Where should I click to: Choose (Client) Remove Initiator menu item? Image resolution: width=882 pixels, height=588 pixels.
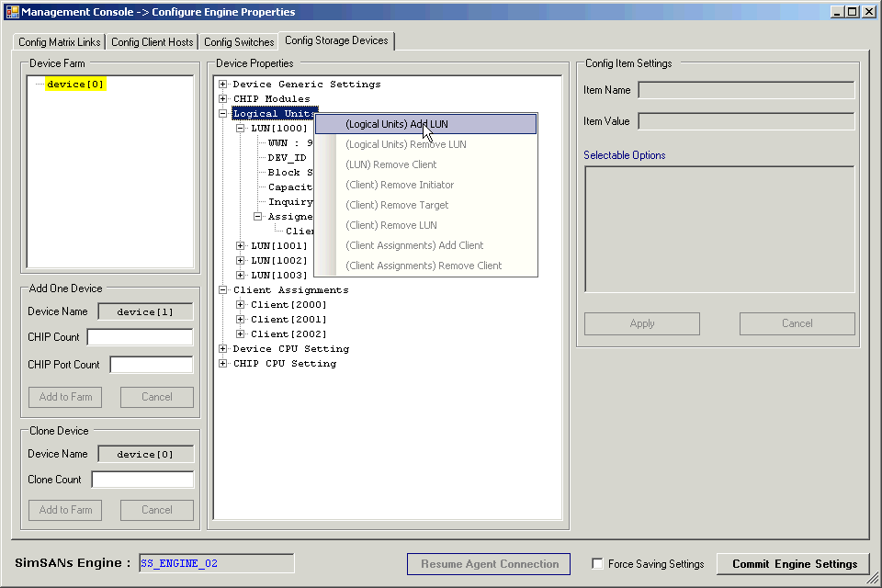point(425,185)
